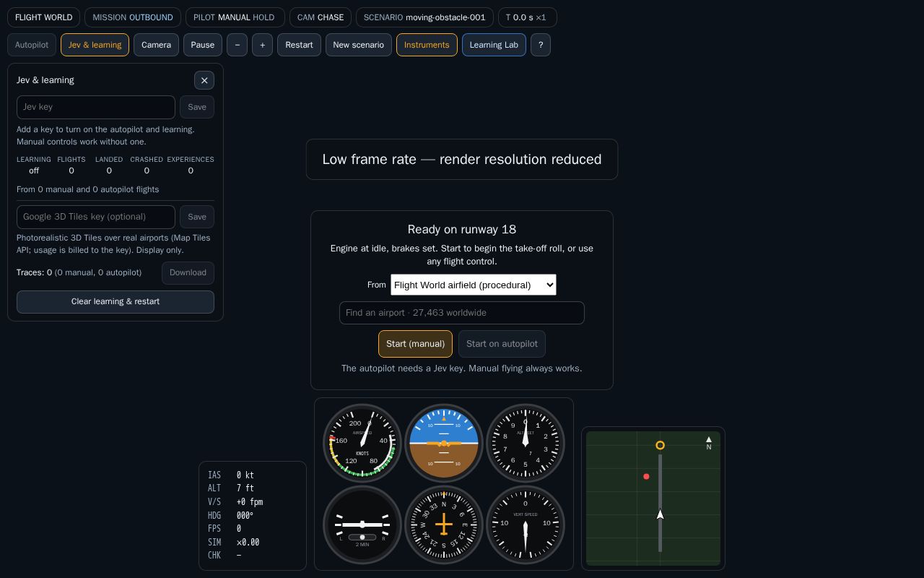Click Start on autopilot button
This screenshot has width=924, height=578.
tap(502, 344)
